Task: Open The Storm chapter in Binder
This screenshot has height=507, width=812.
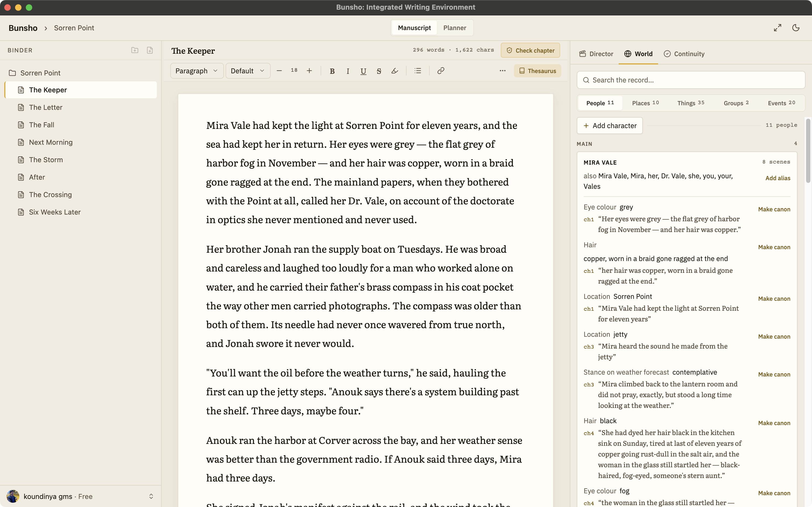Action: (x=81, y=160)
